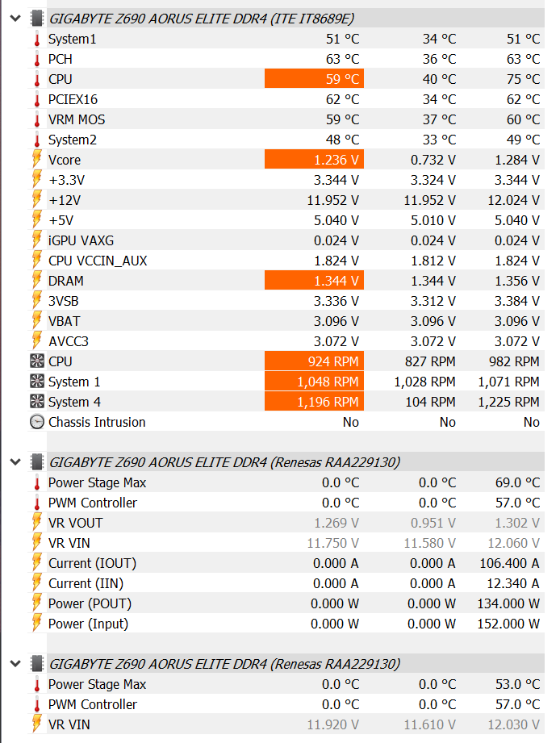The image size is (560, 743).
Task: Click the thermometer icon beside VRM MOS
Action: [x=37, y=119]
